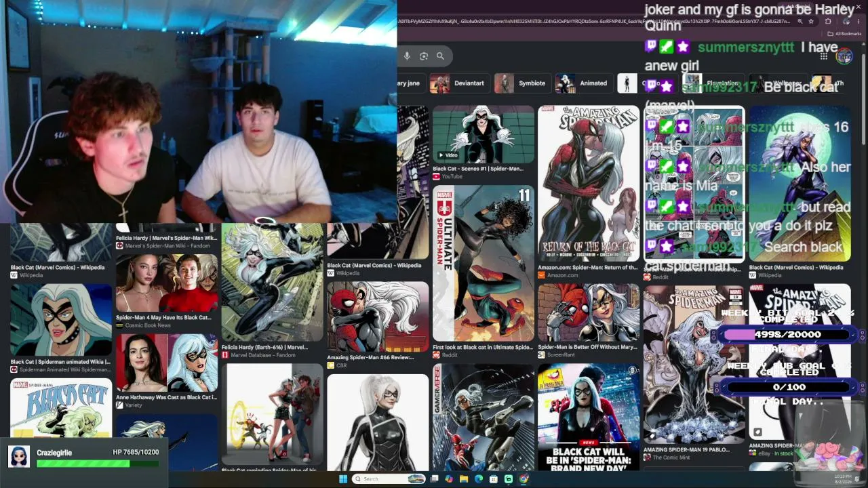Open 'Amazing Spider-Man #66 Review:...' title
The width and height of the screenshot is (868, 488).
point(370,358)
